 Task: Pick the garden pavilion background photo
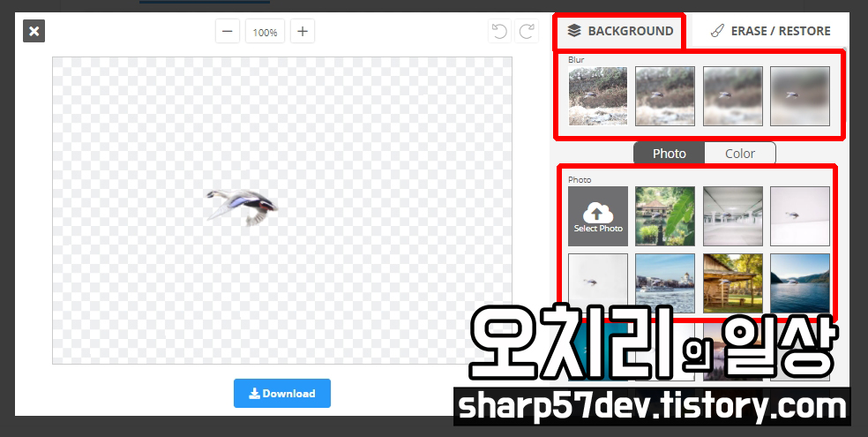click(x=665, y=216)
